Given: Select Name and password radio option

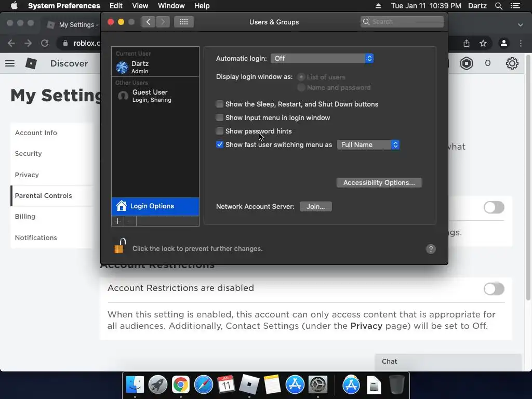Looking at the screenshot, I should pyautogui.click(x=301, y=87).
